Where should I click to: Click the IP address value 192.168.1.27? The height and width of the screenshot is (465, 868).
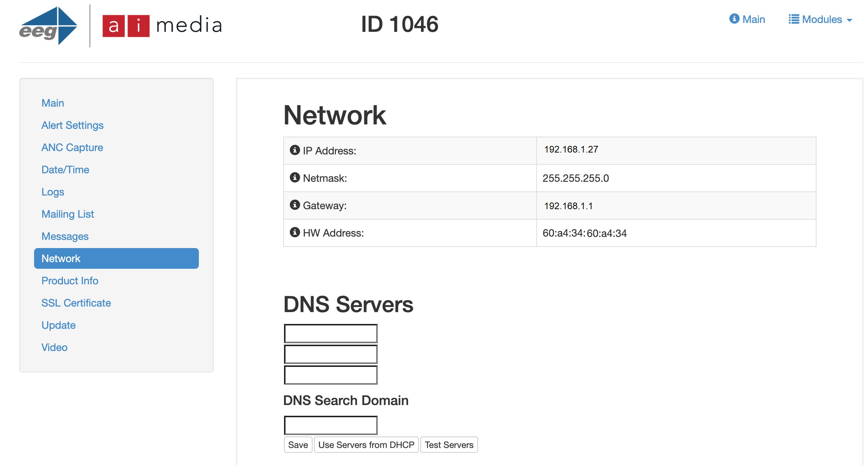571,149
